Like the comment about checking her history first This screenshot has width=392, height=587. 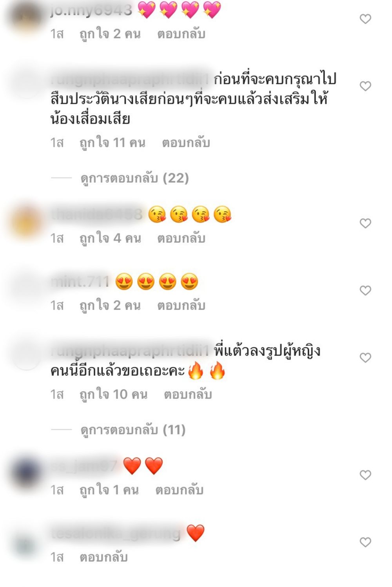[365, 86]
